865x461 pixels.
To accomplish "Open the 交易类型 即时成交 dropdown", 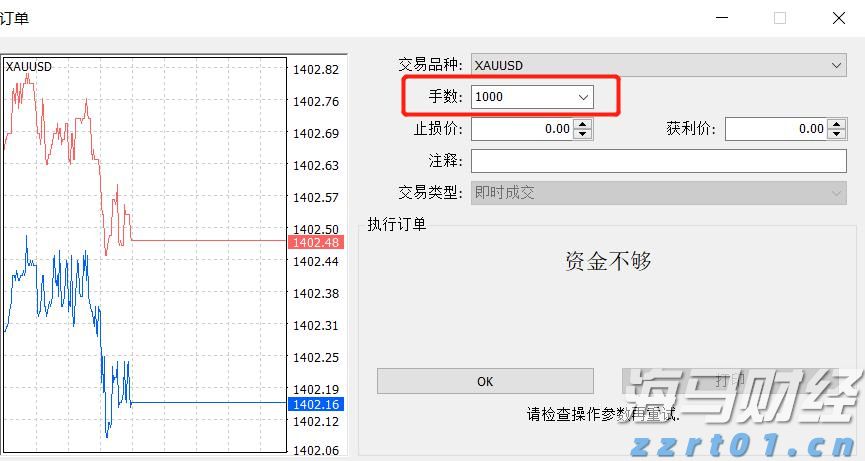I will coord(658,193).
